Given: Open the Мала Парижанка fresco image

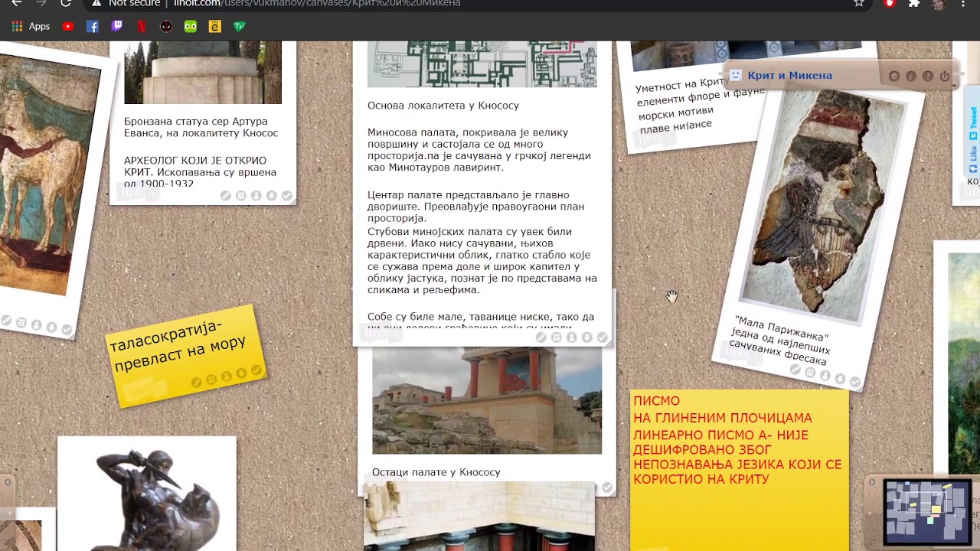Looking at the screenshot, I should pos(822,205).
